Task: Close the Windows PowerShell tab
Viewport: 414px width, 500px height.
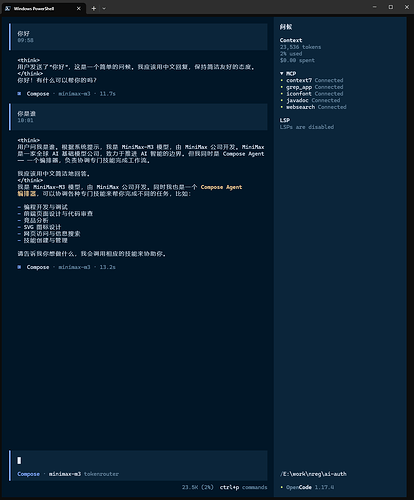Action: pyautogui.click(x=79, y=8)
